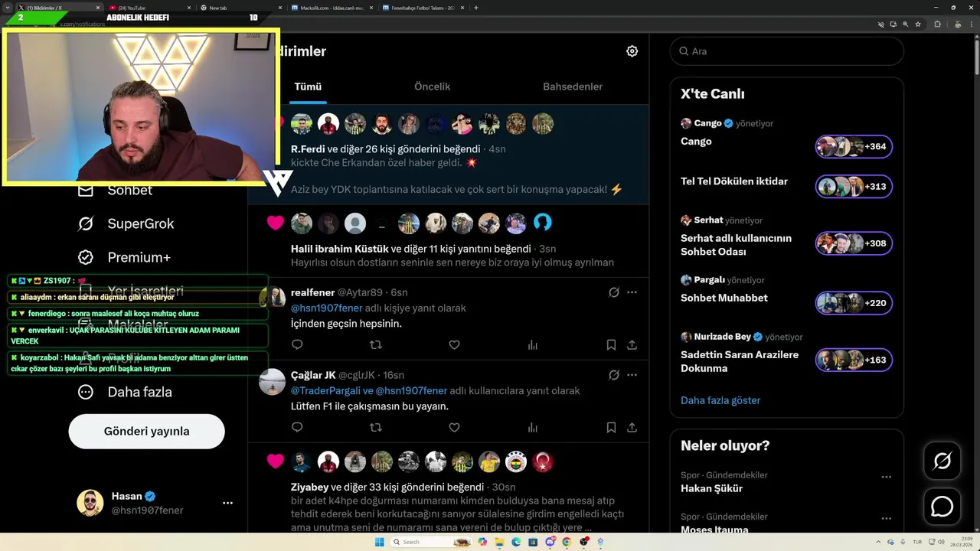Share Çağlar JK's post
980x551 pixels.
pos(632,428)
